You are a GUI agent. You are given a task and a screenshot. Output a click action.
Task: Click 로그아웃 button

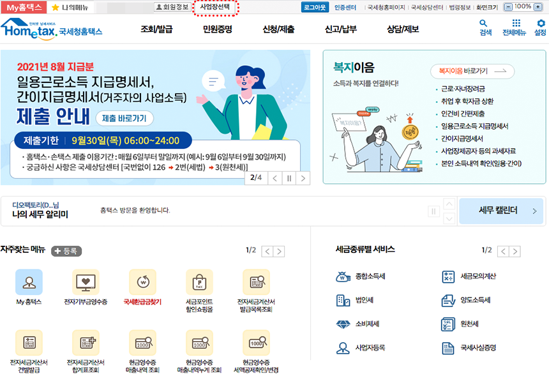point(315,7)
